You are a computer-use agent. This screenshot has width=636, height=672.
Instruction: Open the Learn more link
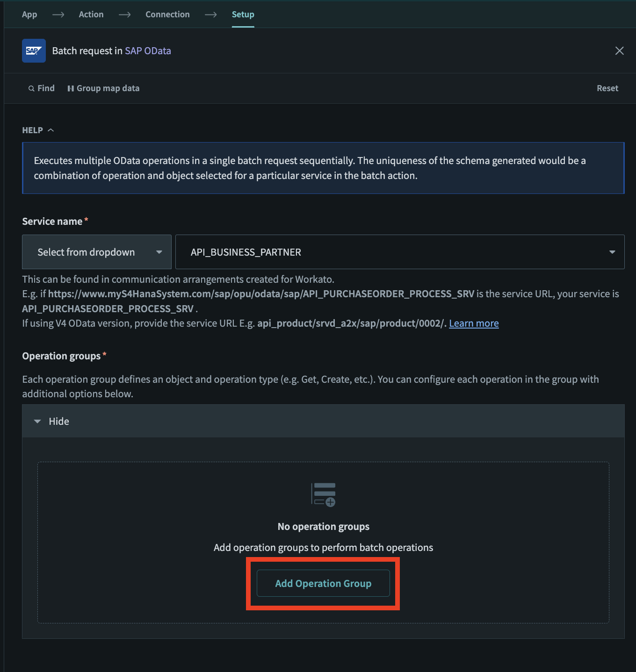tap(474, 323)
